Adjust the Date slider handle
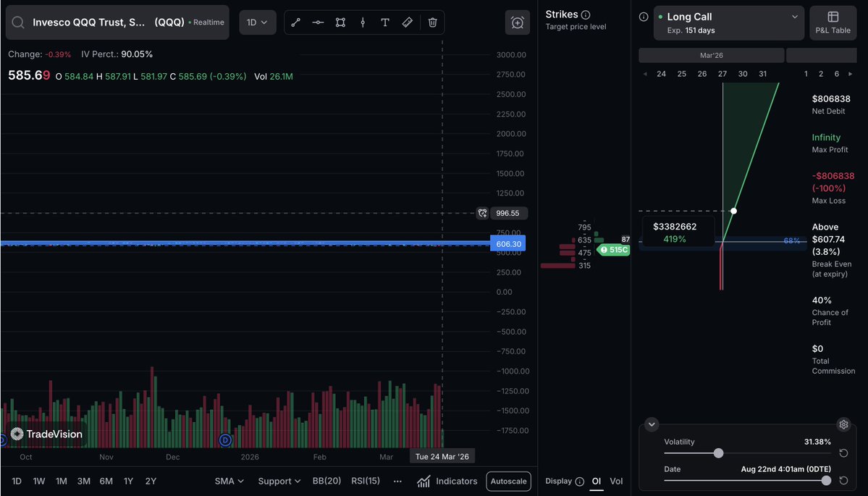Viewport: 868px width, 496px height. (826, 481)
